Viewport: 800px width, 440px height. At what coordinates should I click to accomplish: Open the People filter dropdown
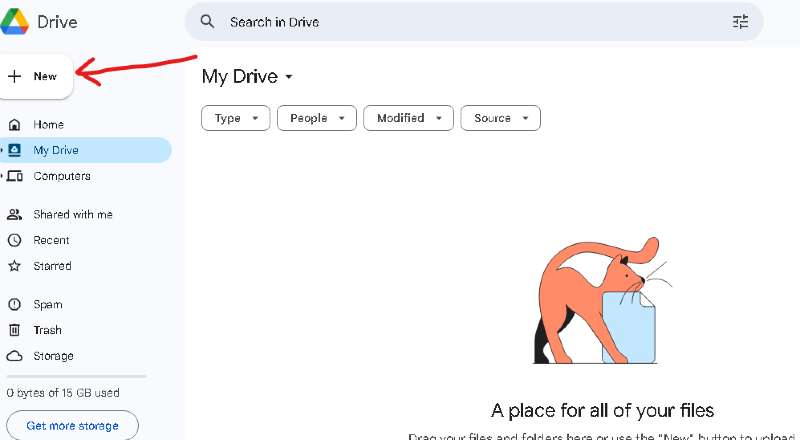pos(317,118)
